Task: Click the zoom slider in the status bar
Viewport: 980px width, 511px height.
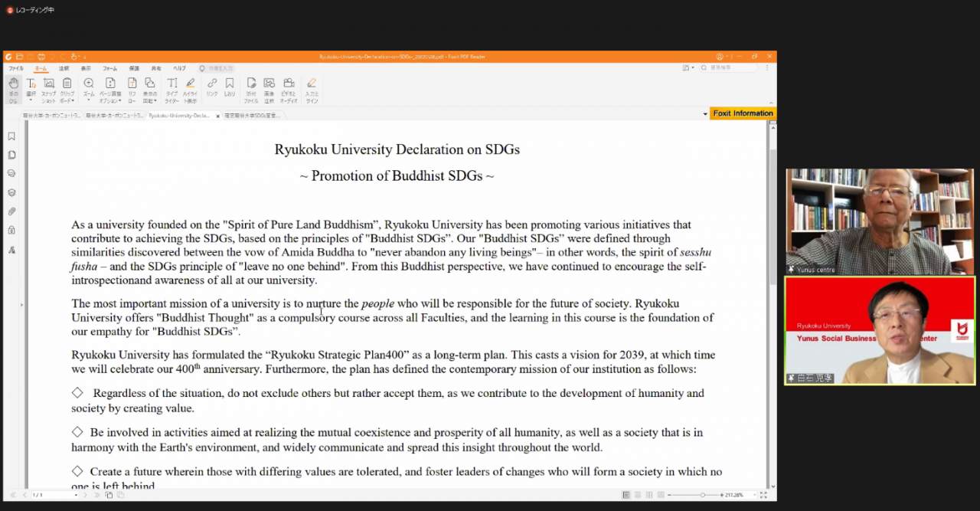Action: click(703, 495)
